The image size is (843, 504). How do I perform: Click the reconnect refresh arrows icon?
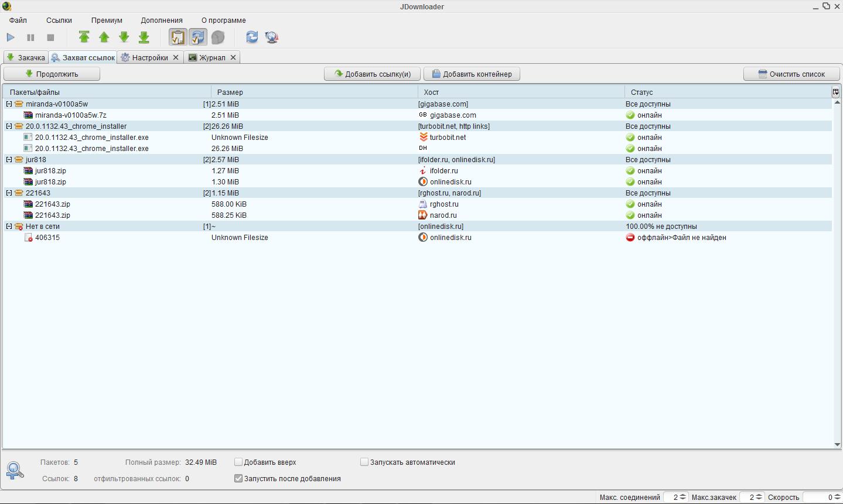point(252,37)
